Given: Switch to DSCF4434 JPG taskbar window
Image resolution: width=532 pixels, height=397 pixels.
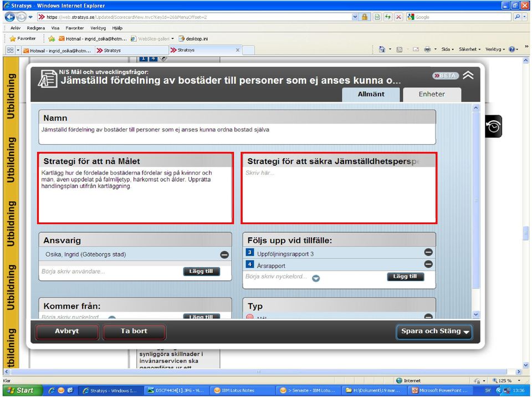Looking at the screenshot, I should click(176, 390).
